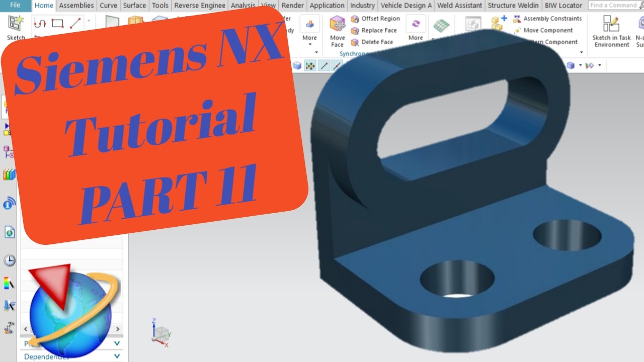The image size is (644, 362).
Task: Click the view orientation arrows icon
Action: click(590, 65)
